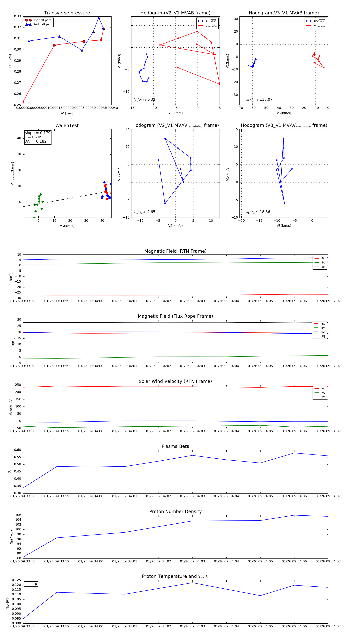Viewport: 351px width, 644px height.
Task: Click the 'Hodogram(V2_V1 MVAB frame)' title
Action: point(175,13)
